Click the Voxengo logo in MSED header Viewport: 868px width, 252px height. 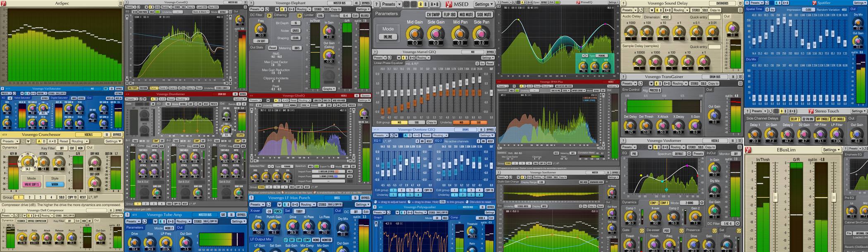tap(449, 4)
